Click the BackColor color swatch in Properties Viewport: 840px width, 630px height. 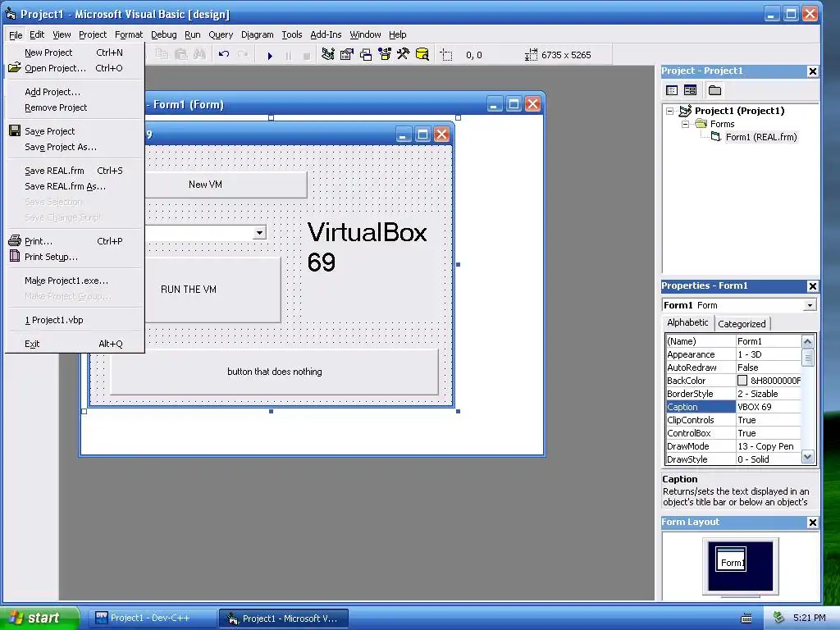(742, 381)
